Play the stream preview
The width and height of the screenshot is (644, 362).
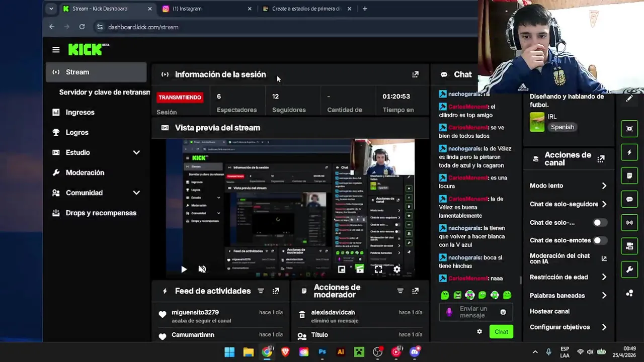pos(184,269)
